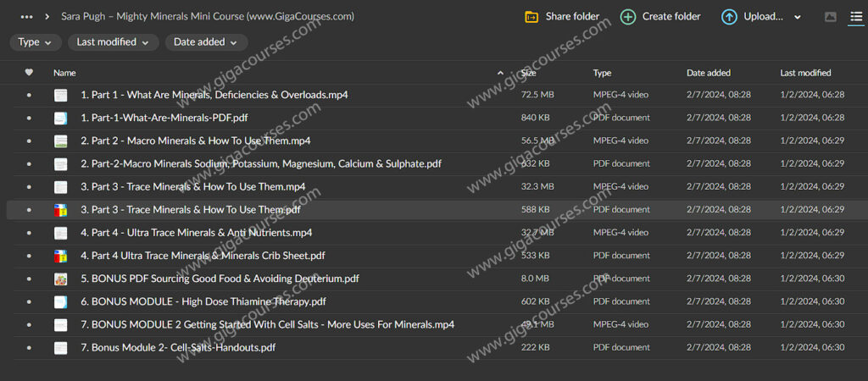The height and width of the screenshot is (381, 868).
Task: Sort by the Name column header
Action: tap(64, 73)
